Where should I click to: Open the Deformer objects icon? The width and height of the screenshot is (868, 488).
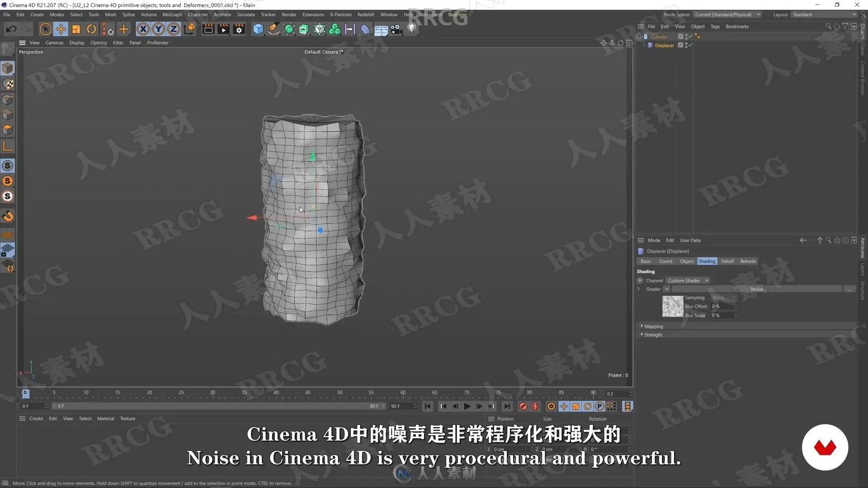click(x=365, y=29)
